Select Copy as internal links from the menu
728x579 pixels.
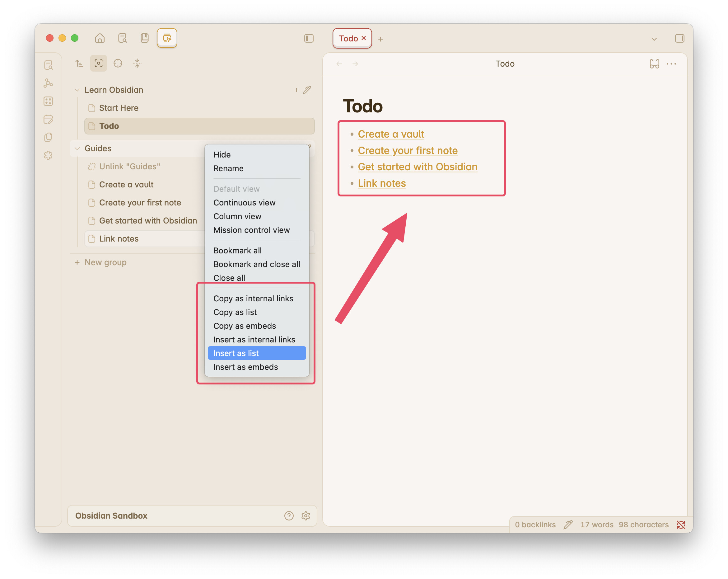click(253, 298)
